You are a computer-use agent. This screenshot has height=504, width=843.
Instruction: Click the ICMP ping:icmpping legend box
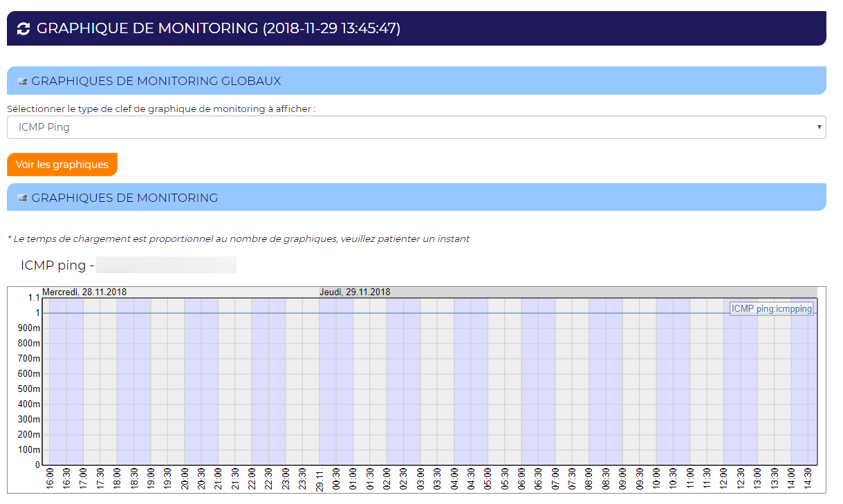771,309
